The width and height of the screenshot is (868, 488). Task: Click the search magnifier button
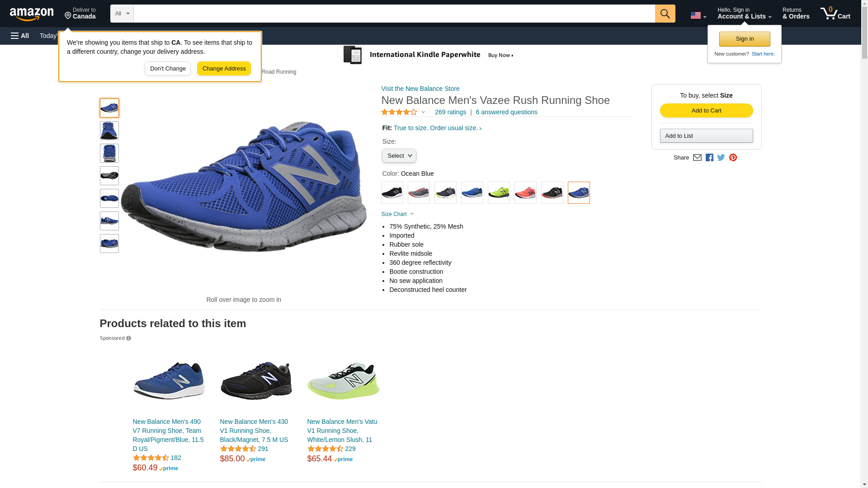coord(665,14)
